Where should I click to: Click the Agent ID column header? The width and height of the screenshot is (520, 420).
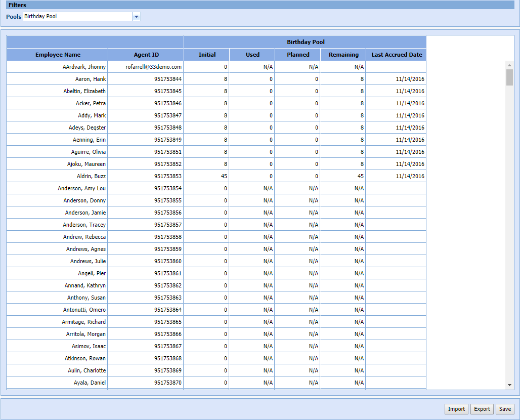click(x=146, y=55)
